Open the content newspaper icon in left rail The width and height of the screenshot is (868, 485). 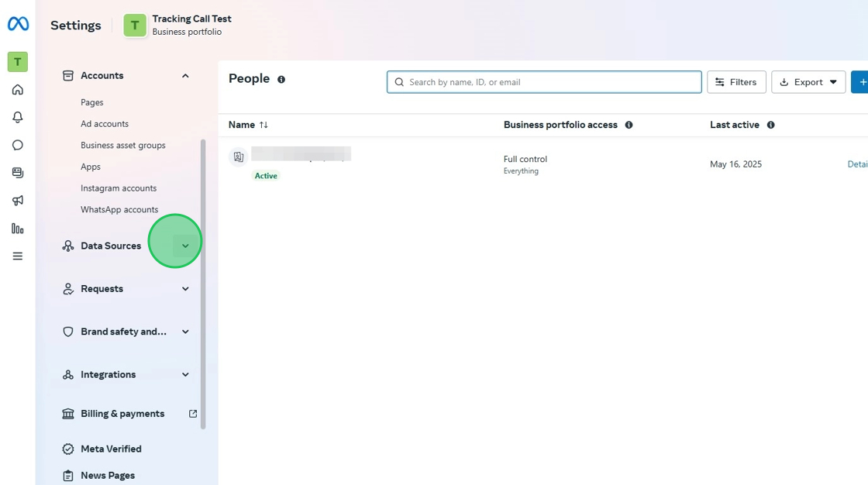click(x=18, y=173)
